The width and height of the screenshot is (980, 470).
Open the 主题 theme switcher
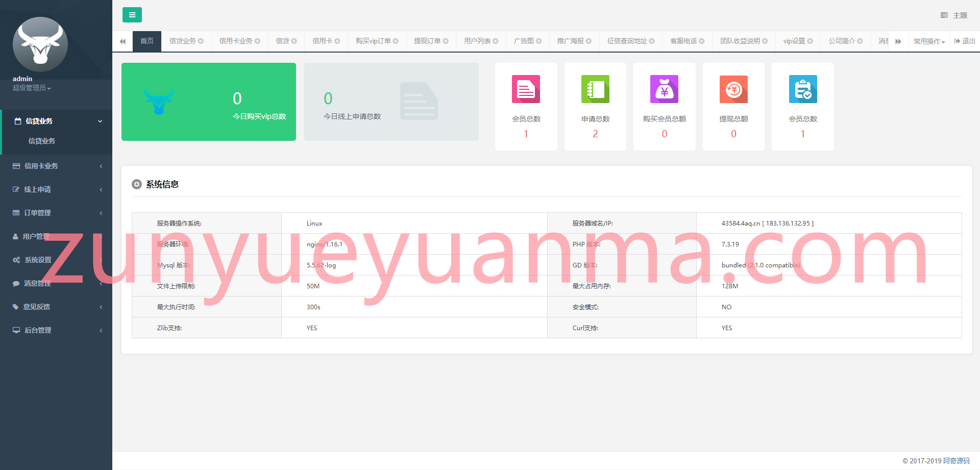[x=953, y=15]
